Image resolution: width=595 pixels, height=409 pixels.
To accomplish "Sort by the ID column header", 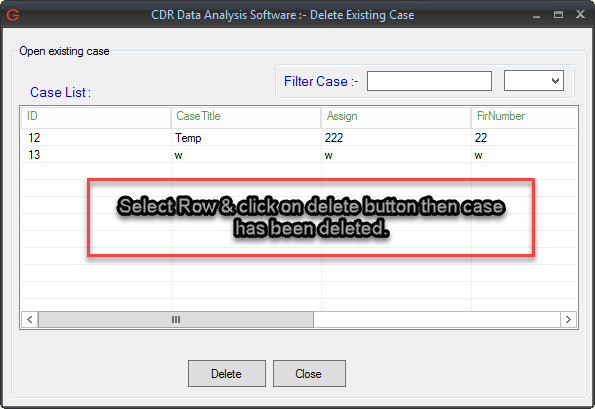I will point(96,117).
